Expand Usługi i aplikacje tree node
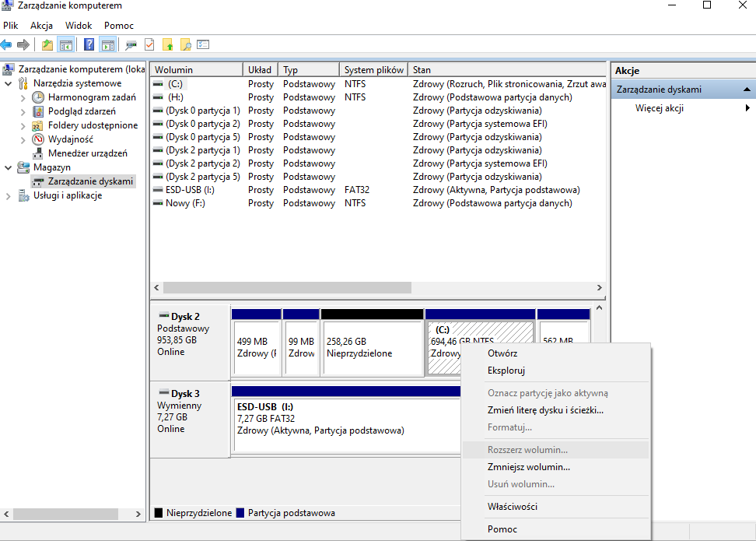This screenshot has height=541, width=756. [9, 195]
